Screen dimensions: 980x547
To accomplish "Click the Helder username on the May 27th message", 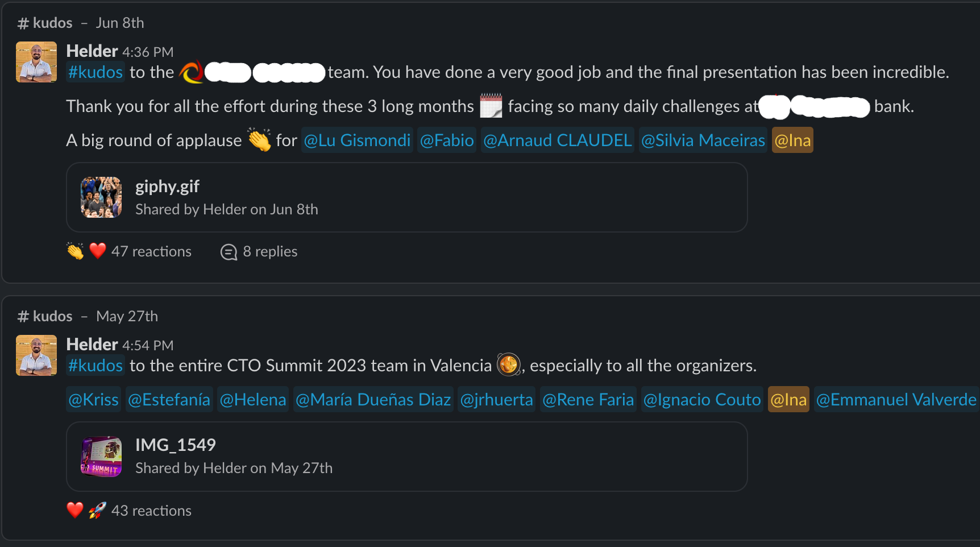I will [93, 344].
